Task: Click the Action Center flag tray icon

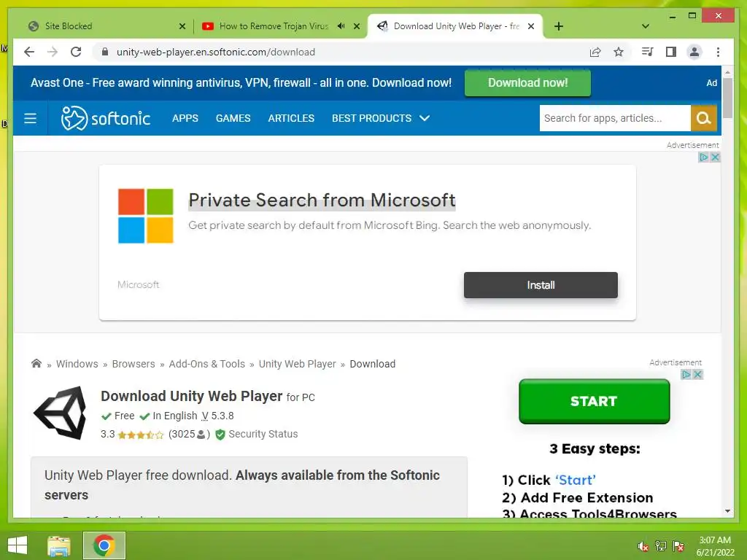Action: pyautogui.click(x=678, y=546)
